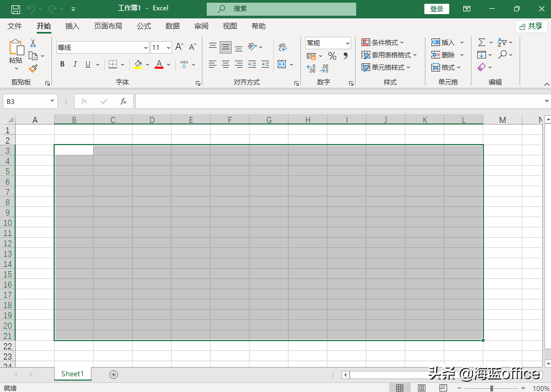Open the 公式 ribbon tab

144,26
